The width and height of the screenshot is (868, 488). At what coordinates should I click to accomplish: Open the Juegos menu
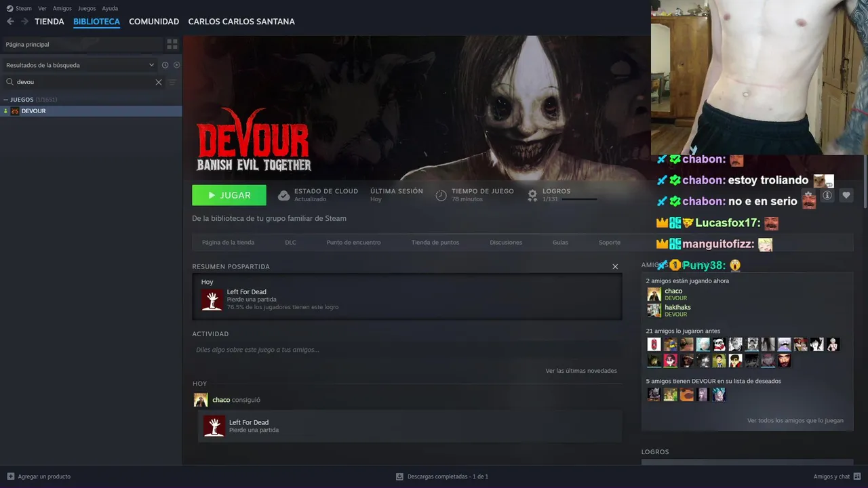click(87, 8)
